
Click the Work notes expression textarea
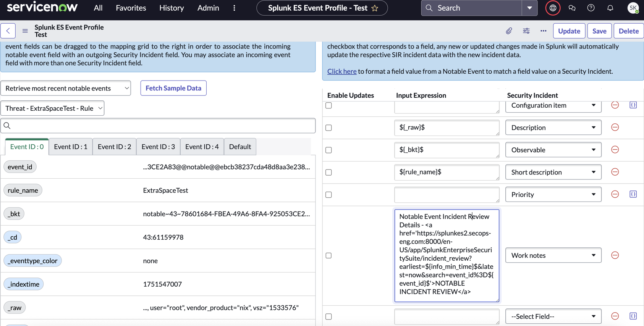pos(447,255)
